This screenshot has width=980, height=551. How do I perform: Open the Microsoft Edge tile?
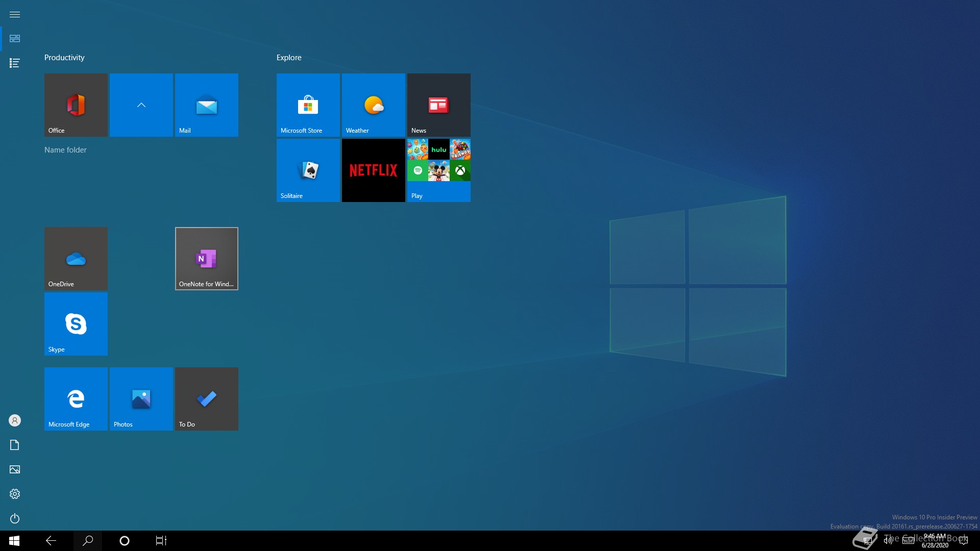point(76,399)
